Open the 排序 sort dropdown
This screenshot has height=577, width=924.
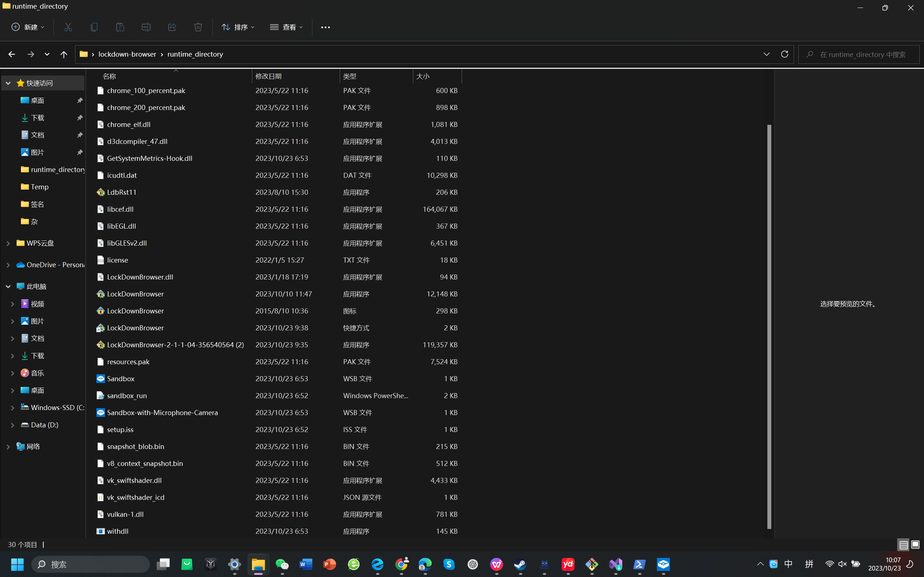coord(237,27)
